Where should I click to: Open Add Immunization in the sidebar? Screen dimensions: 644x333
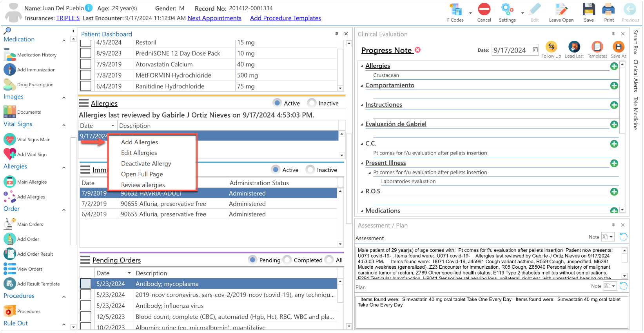pyautogui.click(x=29, y=70)
